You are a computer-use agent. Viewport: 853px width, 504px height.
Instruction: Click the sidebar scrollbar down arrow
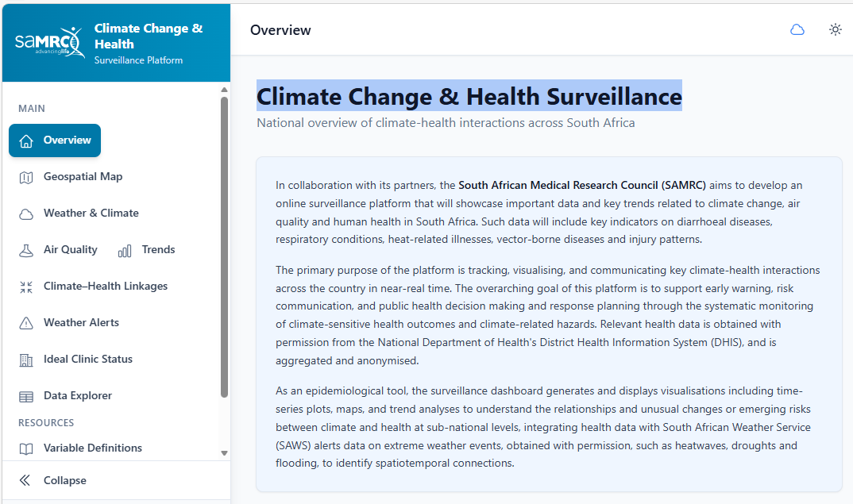(x=224, y=453)
